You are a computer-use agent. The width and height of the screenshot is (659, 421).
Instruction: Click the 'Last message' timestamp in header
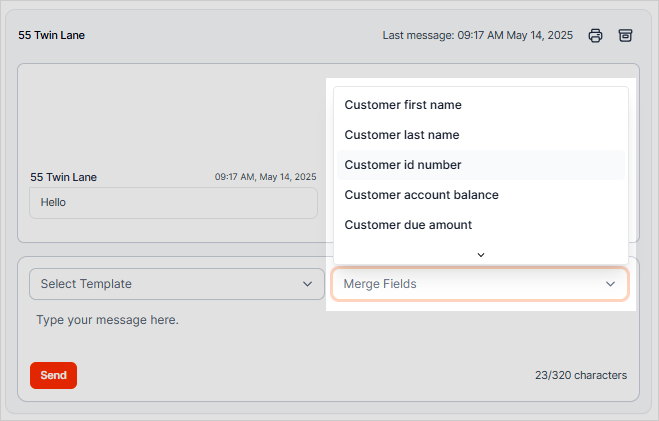pos(477,35)
